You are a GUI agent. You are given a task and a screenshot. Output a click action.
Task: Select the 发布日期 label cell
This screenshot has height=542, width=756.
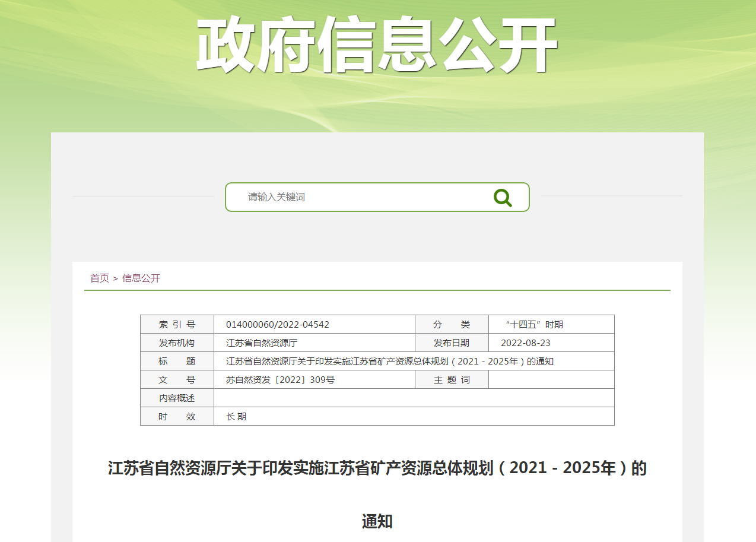(x=452, y=343)
